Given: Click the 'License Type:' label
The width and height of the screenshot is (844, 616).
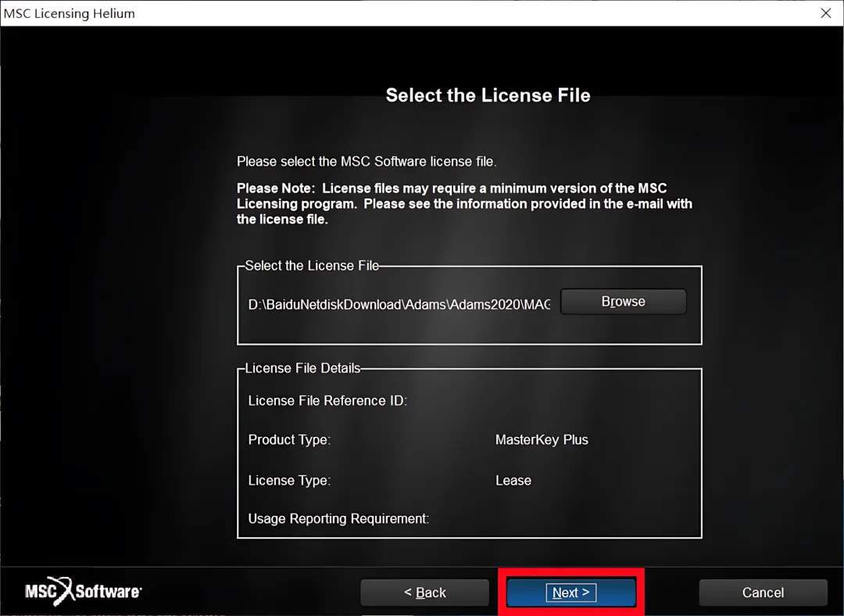Looking at the screenshot, I should (289, 480).
